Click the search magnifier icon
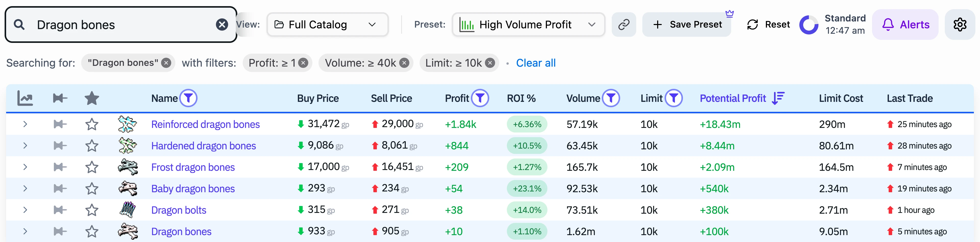The height and width of the screenshot is (242, 980). [x=19, y=25]
